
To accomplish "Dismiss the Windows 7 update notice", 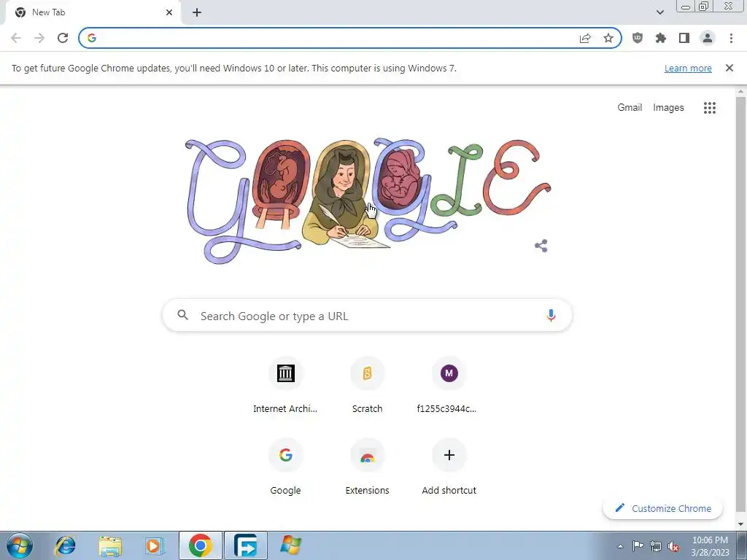I will point(729,68).
